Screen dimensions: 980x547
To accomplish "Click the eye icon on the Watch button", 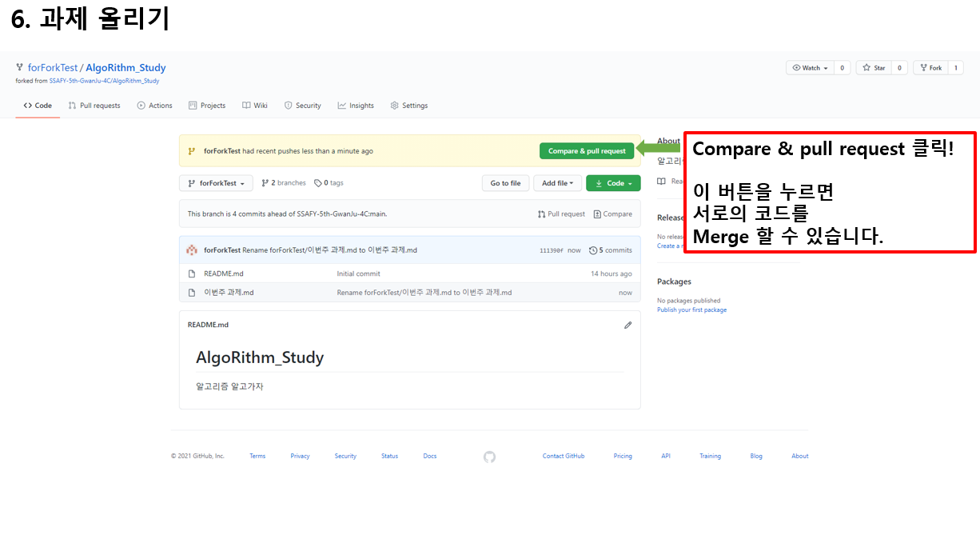I will click(x=796, y=67).
